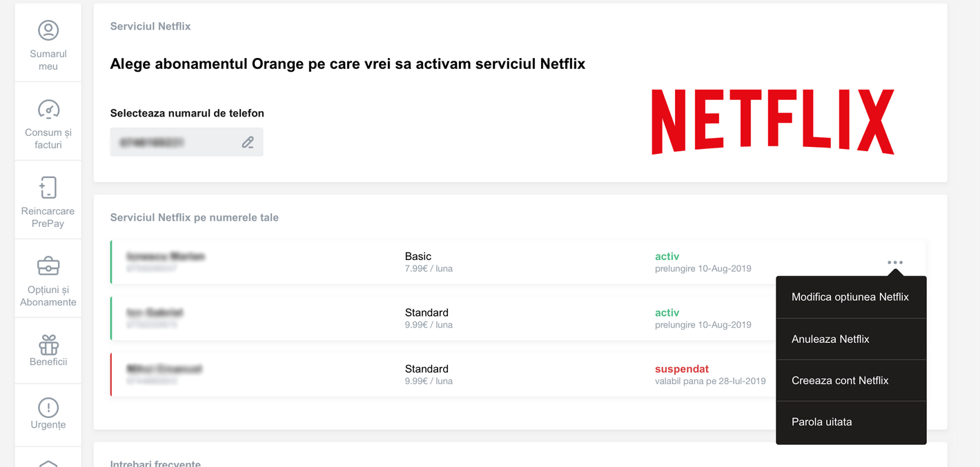Viewport: 980px width, 467px height.
Task: Click the Reincarcare PrePay label
Action: 48,217
